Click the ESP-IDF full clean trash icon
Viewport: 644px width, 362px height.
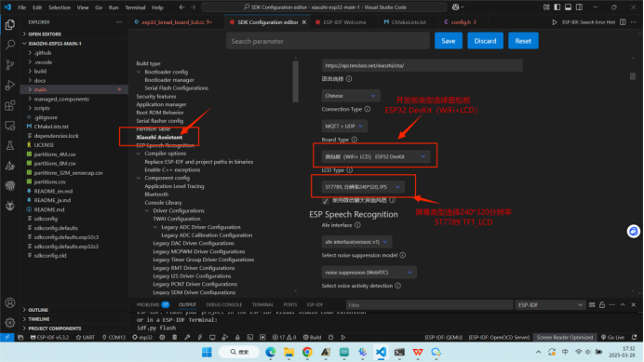coord(175,338)
